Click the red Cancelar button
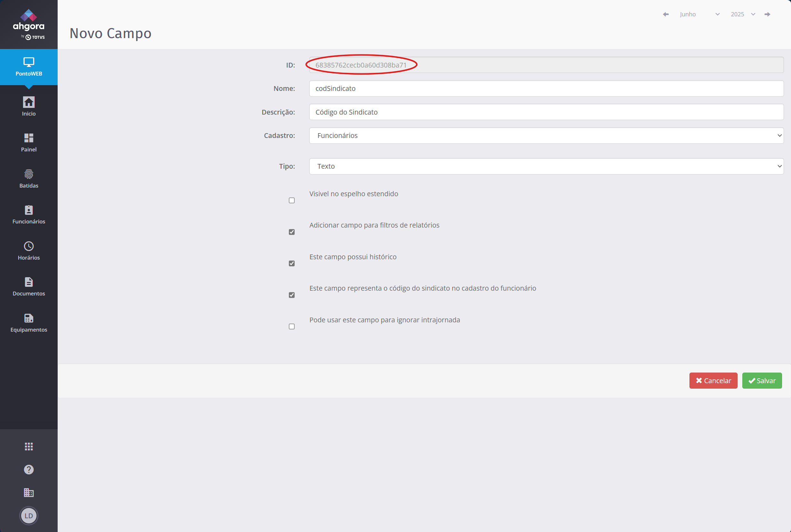 [713, 381]
